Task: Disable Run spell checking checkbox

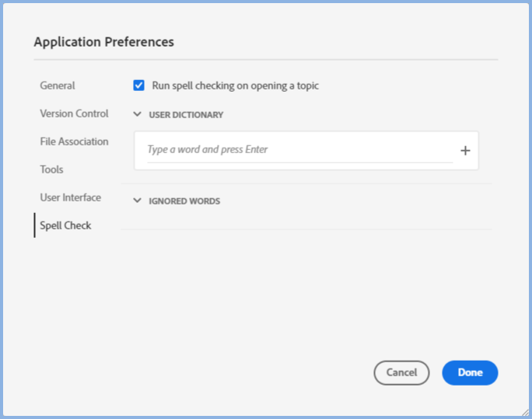Action: click(x=139, y=86)
